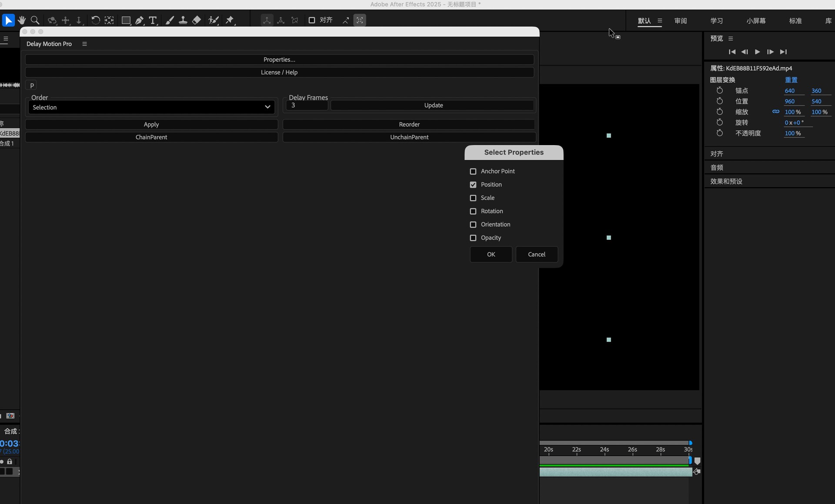Select the Rotation tool
This screenshot has height=504, width=835.
(95, 20)
